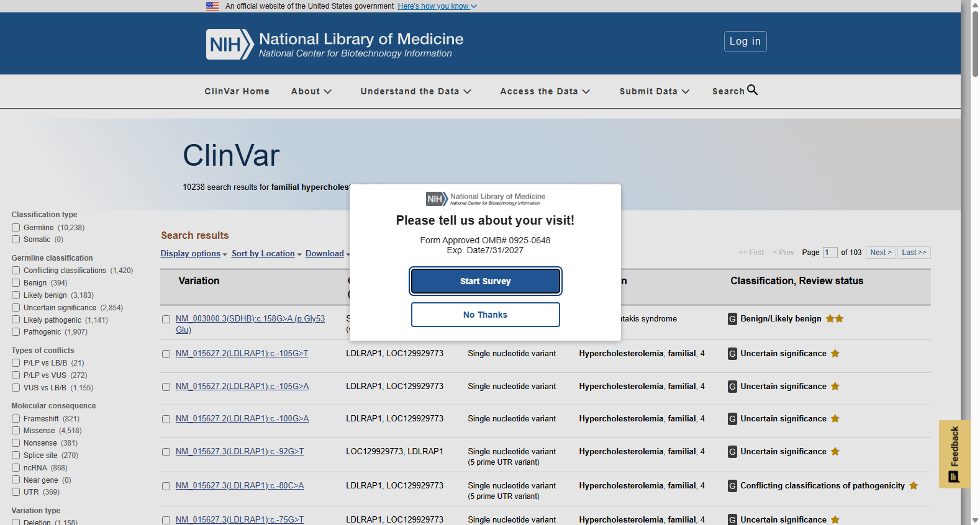The height and width of the screenshot is (525, 980).
Task: Click the review star in the c.-105G>A row
Action: click(835, 387)
